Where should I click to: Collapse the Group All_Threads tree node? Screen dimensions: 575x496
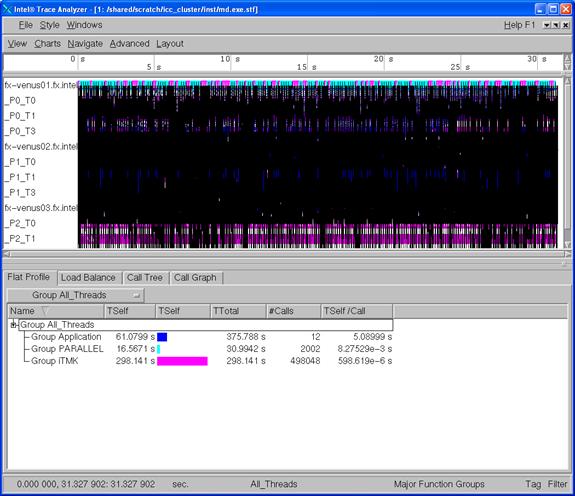pyautogui.click(x=14, y=325)
